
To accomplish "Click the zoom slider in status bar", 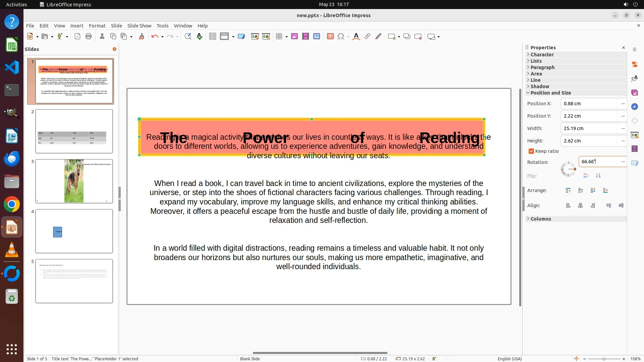I will click(x=604, y=359).
